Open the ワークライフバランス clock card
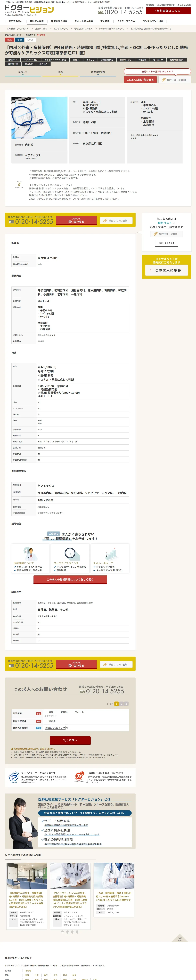196x980 pixels. tap(70, 558)
